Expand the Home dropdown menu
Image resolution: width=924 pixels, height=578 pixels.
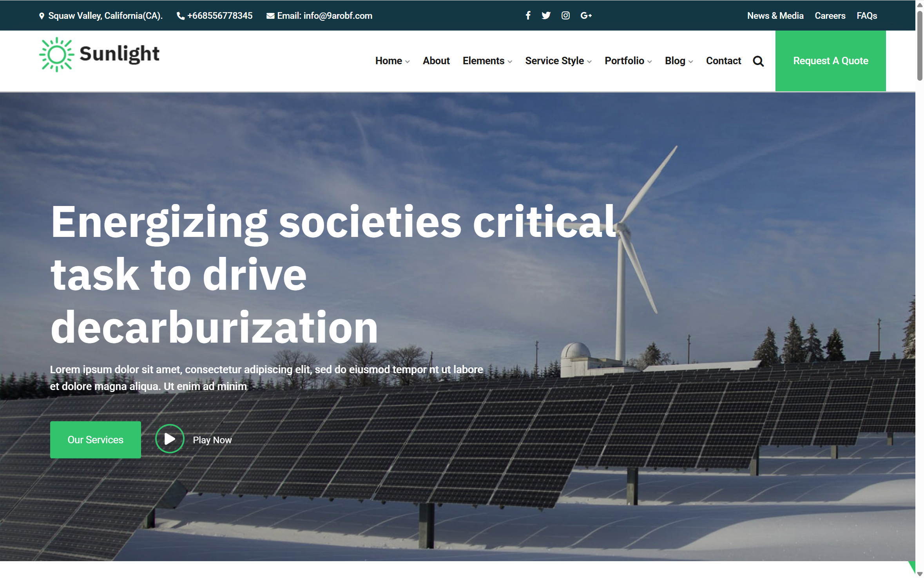click(392, 61)
